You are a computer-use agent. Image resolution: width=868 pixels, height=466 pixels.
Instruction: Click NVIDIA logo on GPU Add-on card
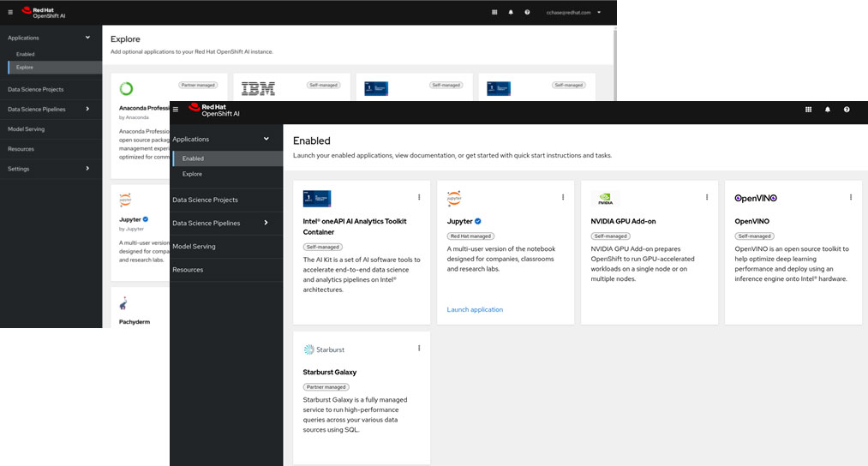point(605,198)
